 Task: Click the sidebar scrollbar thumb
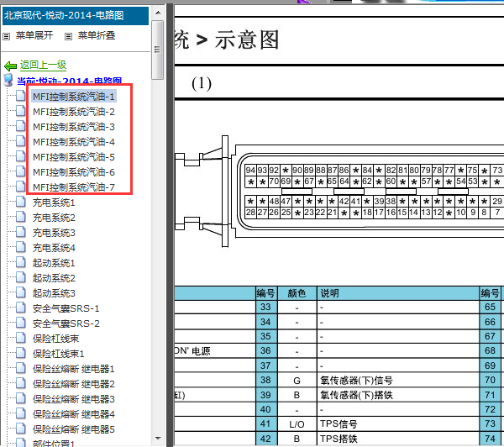click(158, 50)
